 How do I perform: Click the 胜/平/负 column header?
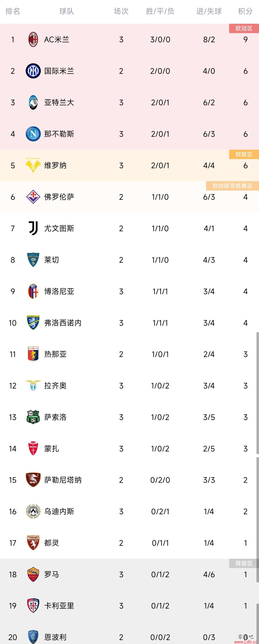click(x=160, y=11)
